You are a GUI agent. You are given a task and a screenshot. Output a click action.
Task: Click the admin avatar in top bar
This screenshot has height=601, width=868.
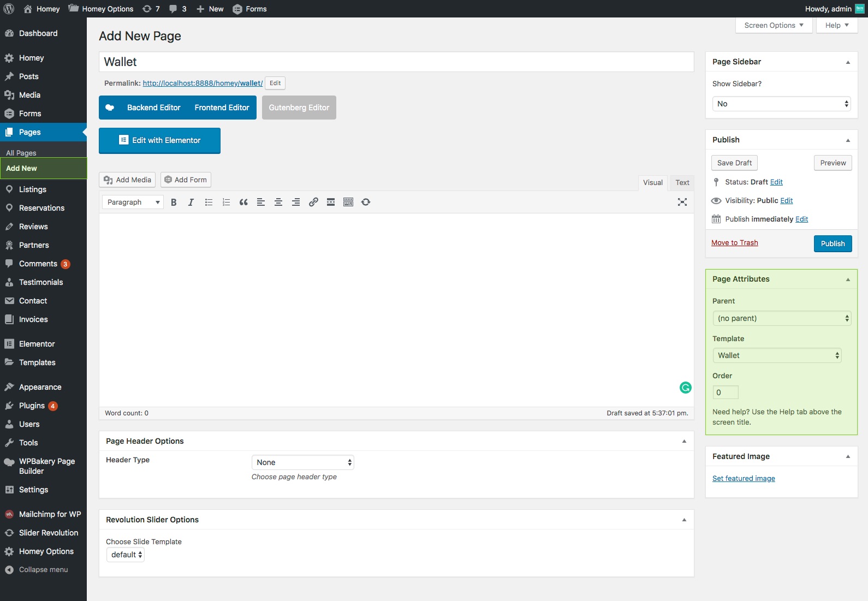(x=860, y=9)
